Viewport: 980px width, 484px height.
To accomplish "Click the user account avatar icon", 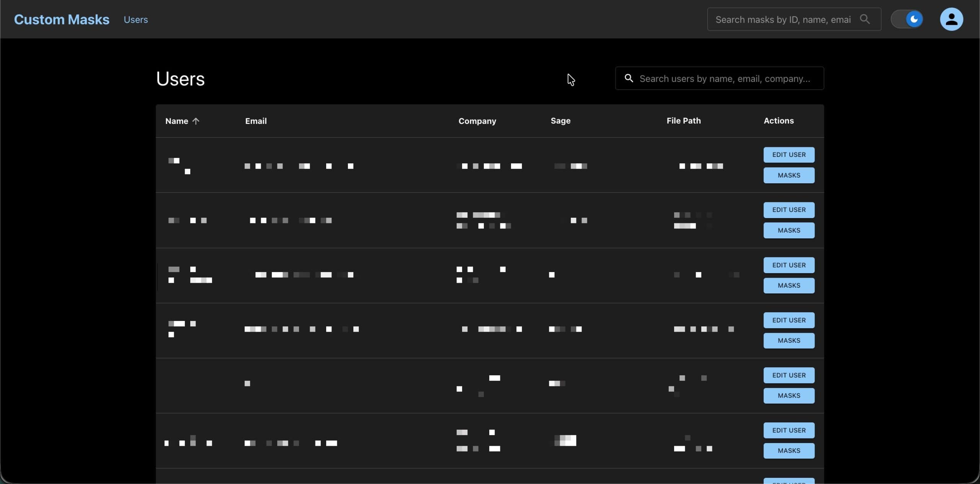I will [x=951, y=19].
